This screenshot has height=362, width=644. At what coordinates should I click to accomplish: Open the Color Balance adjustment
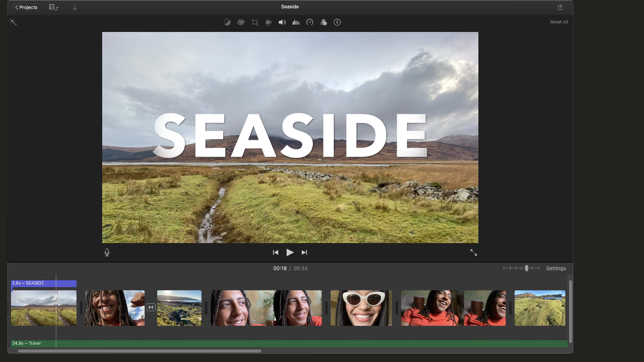tap(227, 23)
